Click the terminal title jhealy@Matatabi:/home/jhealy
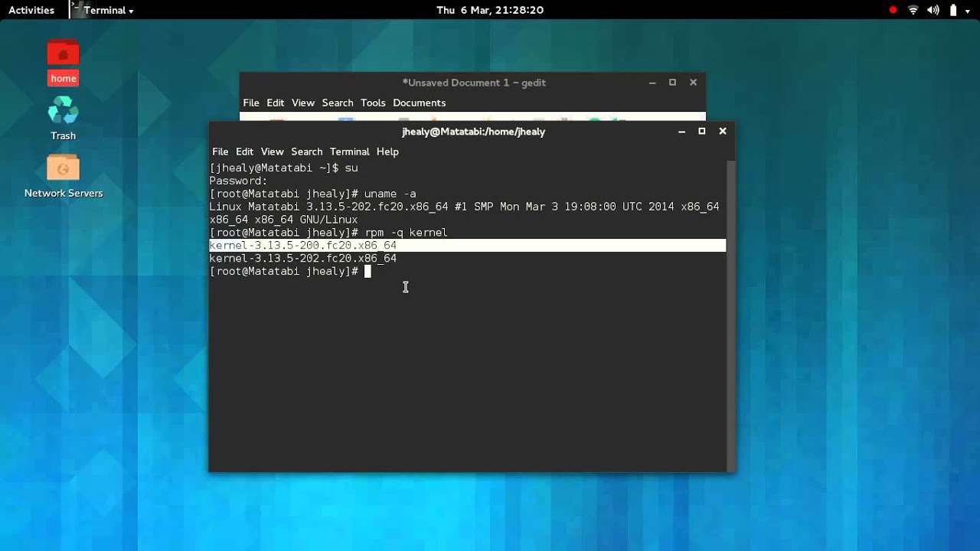980x551 pixels. 473,132
